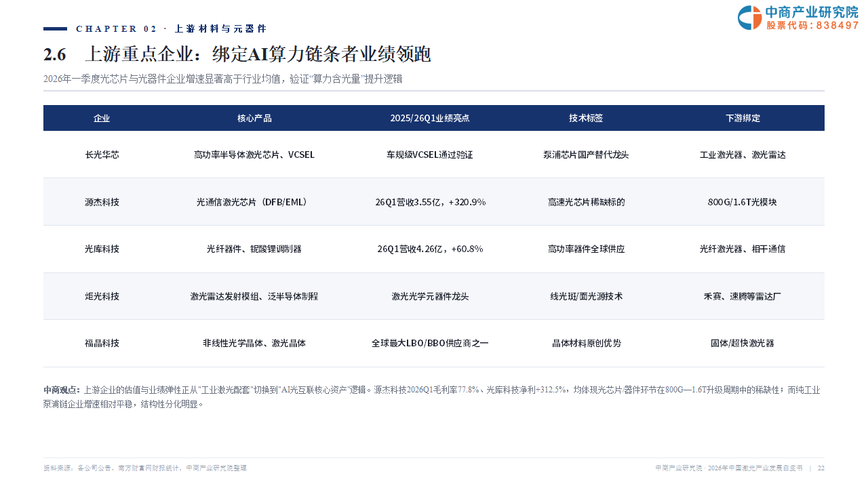868x488 pixels.
Task: Click the '下游绑定' column header
Action: (743, 118)
